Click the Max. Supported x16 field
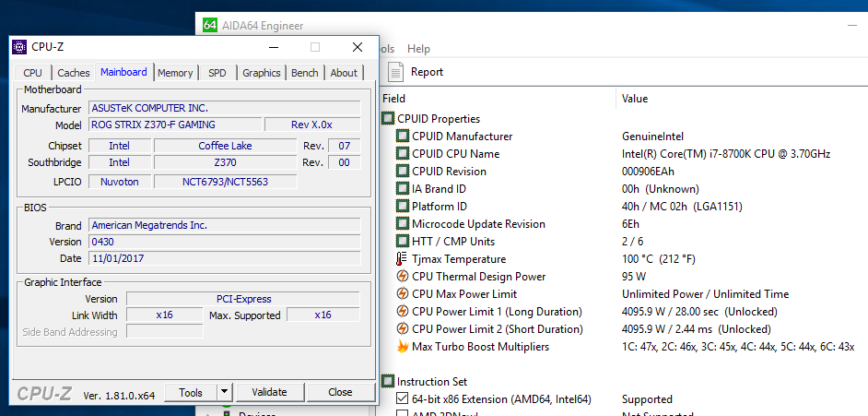The width and height of the screenshot is (868, 416). [323, 315]
